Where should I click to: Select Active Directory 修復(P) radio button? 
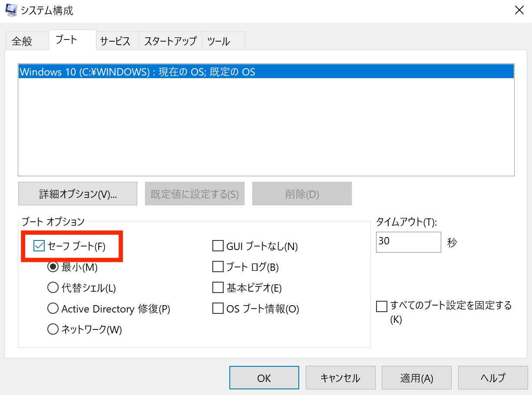point(53,309)
